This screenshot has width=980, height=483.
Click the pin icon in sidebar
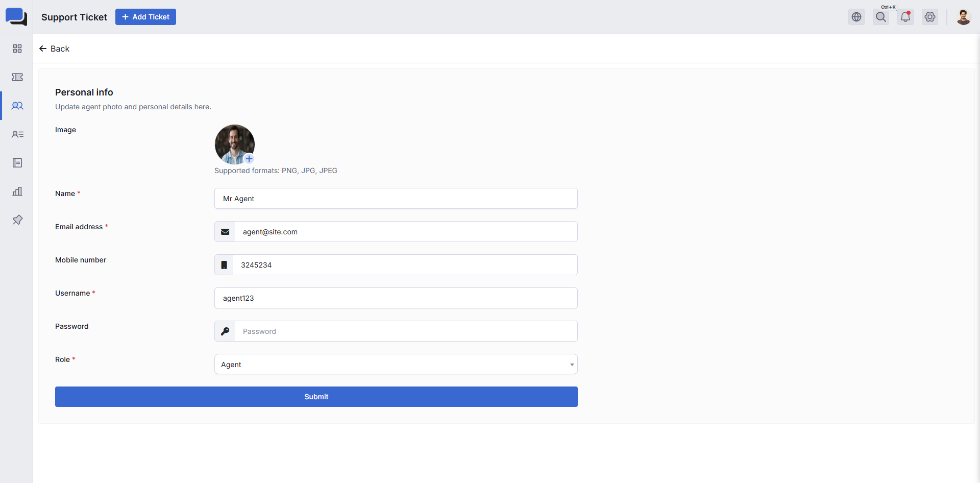(17, 220)
